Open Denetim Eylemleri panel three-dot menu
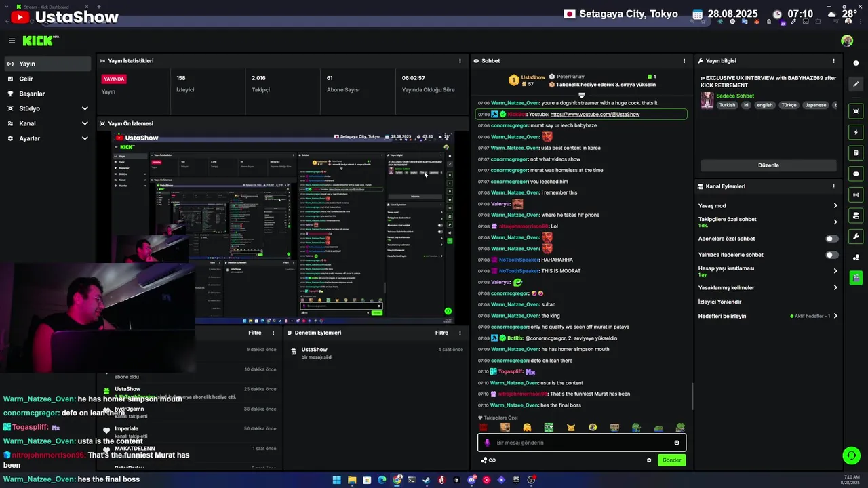This screenshot has width=868, height=488. (x=460, y=333)
